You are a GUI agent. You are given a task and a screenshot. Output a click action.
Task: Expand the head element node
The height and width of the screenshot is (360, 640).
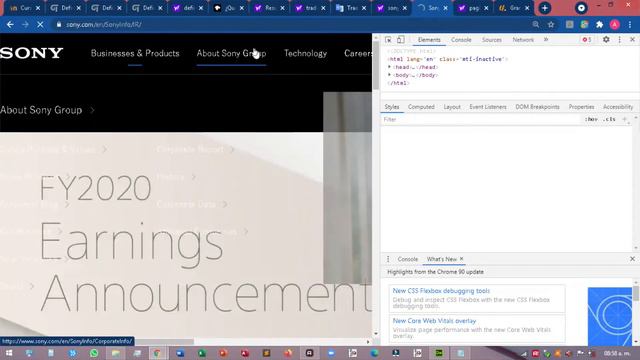tap(389, 67)
